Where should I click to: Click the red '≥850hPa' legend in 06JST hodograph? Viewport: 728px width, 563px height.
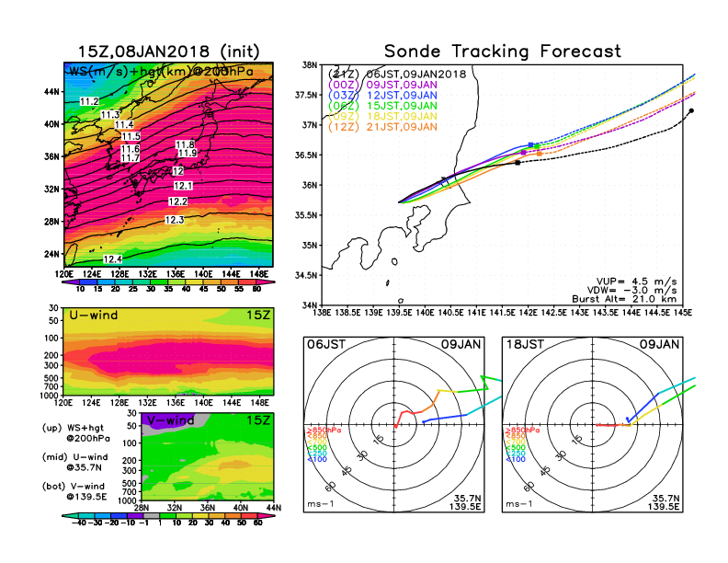click(324, 431)
